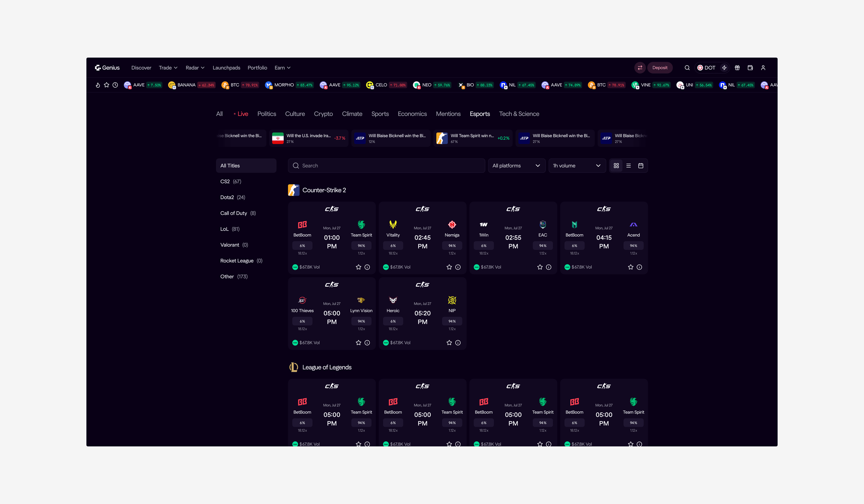Screen dimensions: 864x504
Task: Open info for Vitality vs Nemiga match
Action: 458,267
